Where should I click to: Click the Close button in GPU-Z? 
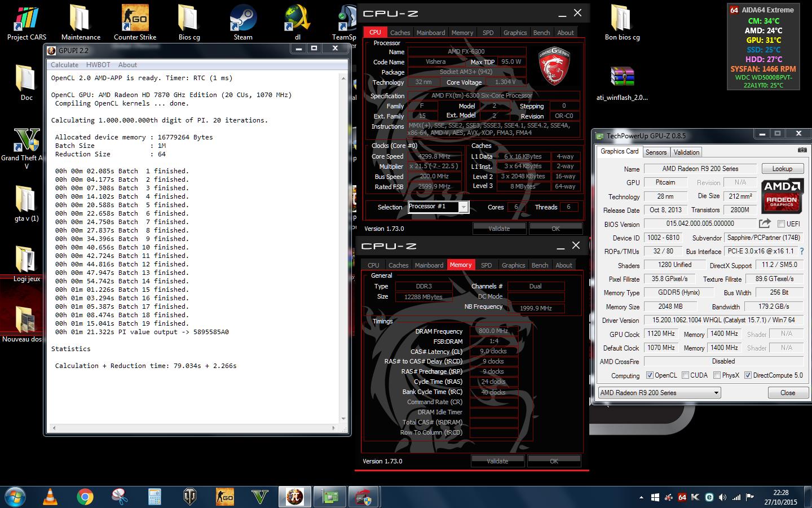point(788,392)
